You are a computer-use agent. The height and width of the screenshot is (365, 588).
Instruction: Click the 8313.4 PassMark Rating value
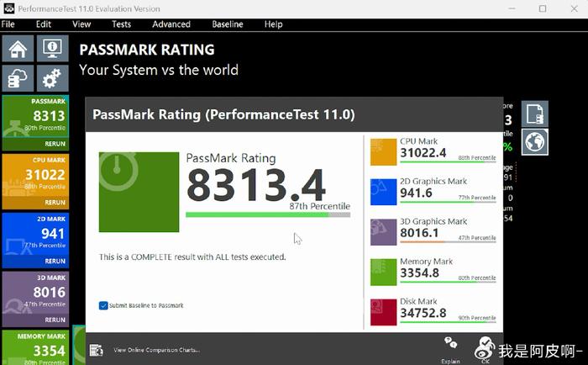(x=256, y=185)
